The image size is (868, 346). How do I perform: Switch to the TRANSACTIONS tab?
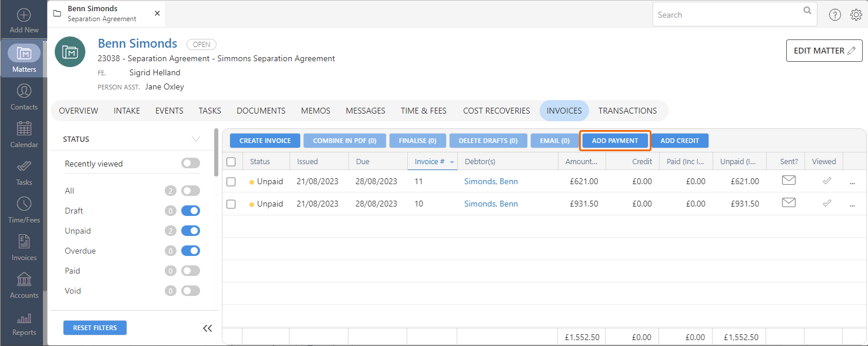(628, 111)
